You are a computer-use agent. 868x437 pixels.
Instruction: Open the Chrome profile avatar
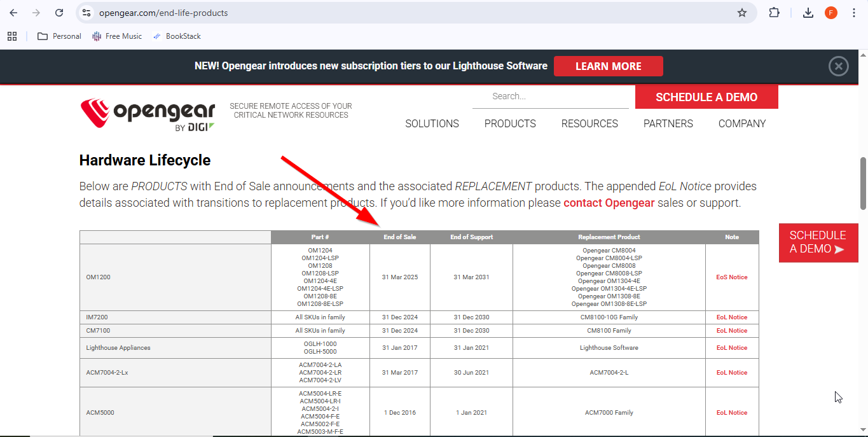[x=831, y=13]
